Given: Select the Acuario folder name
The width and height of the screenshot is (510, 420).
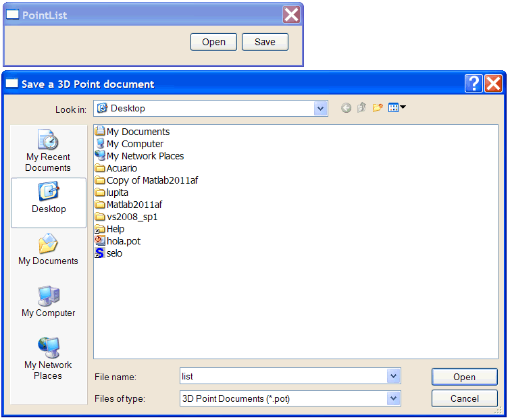Looking at the screenshot, I should pyautogui.click(x=122, y=168).
